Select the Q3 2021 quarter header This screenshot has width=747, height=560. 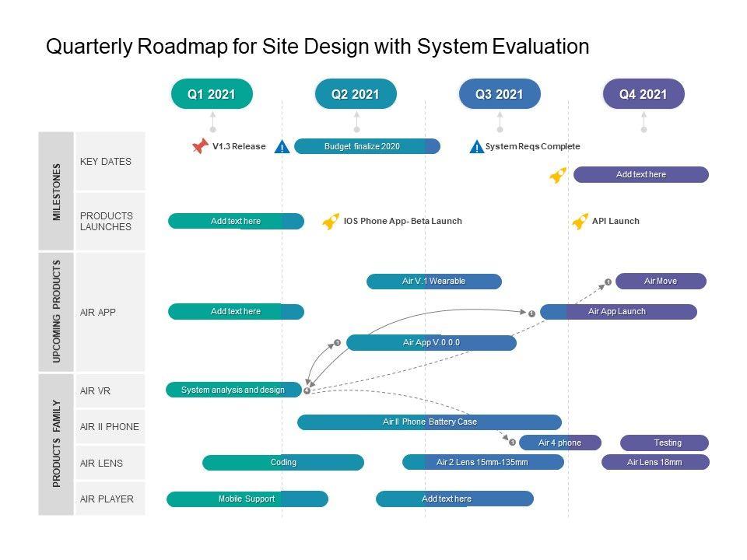pyautogui.click(x=500, y=94)
